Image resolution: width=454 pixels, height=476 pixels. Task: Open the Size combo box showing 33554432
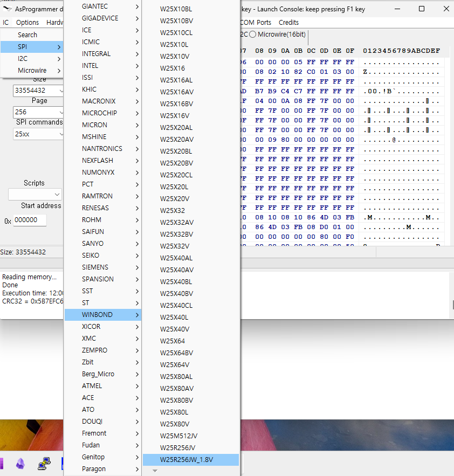click(x=38, y=91)
